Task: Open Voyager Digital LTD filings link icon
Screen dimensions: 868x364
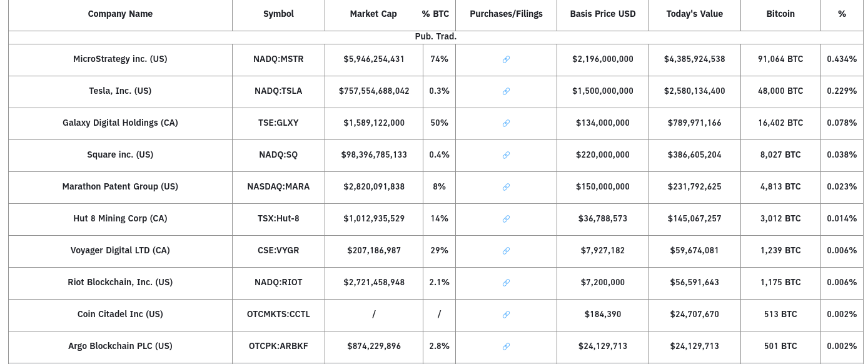Action: pyautogui.click(x=506, y=251)
